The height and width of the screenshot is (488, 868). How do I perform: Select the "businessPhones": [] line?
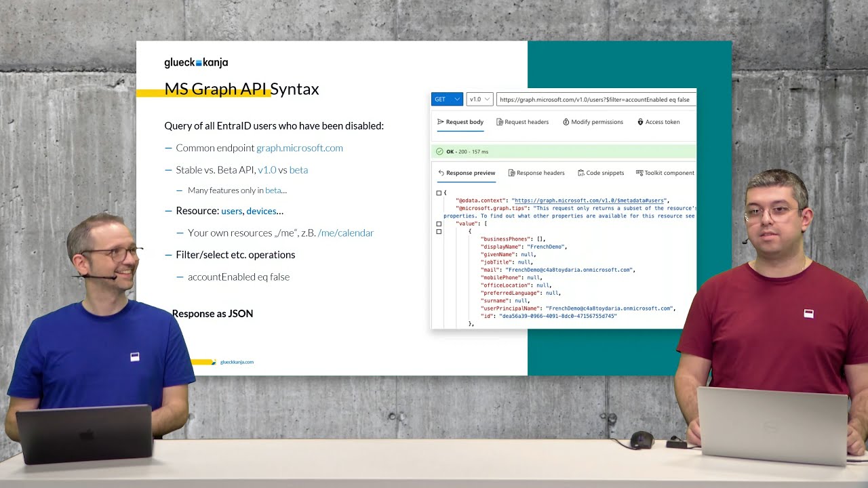tap(513, 239)
